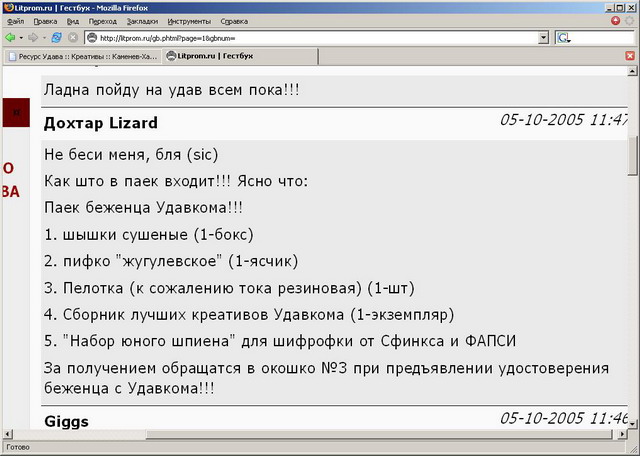Click the Дохтар Lizard author name
This screenshot has width=640, height=456.
101,123
